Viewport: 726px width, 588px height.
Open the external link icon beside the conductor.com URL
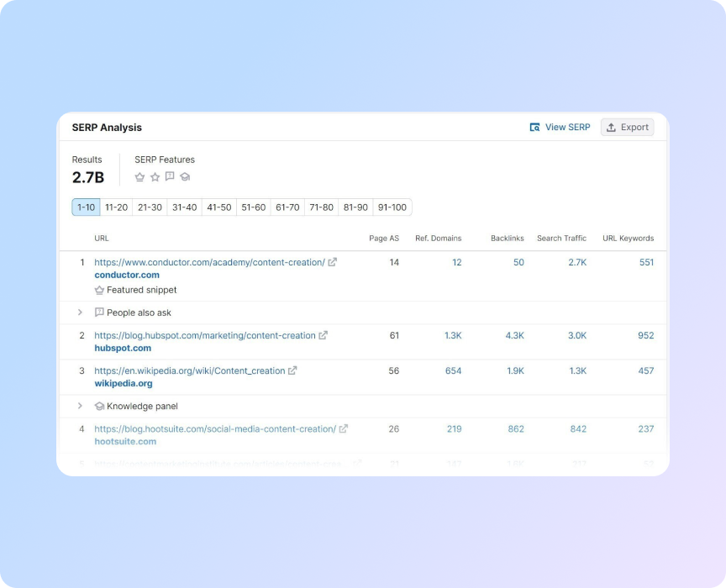coord(331,262)
